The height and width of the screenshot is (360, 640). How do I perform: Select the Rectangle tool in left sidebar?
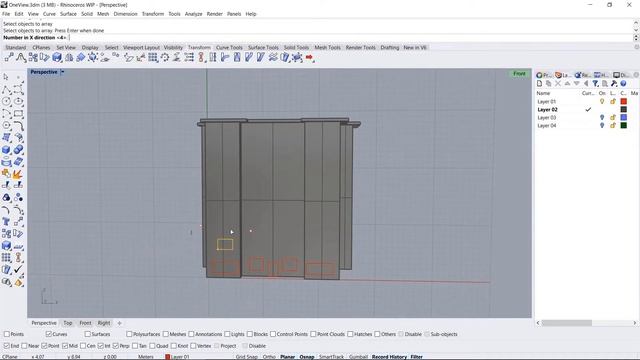pos(18,113)
